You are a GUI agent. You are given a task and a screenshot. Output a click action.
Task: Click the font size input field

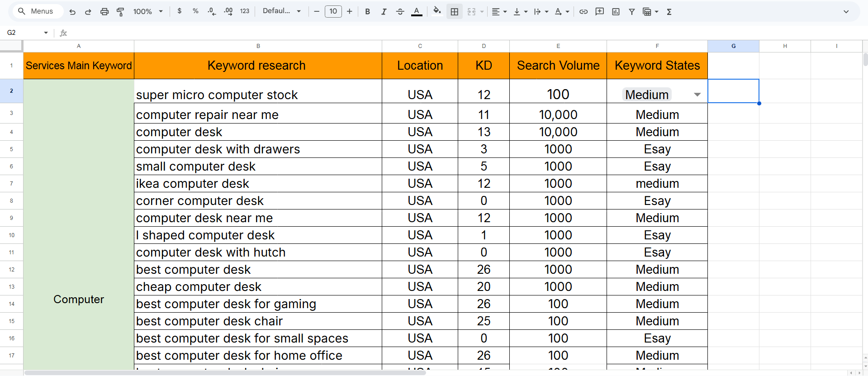point(333,11)
